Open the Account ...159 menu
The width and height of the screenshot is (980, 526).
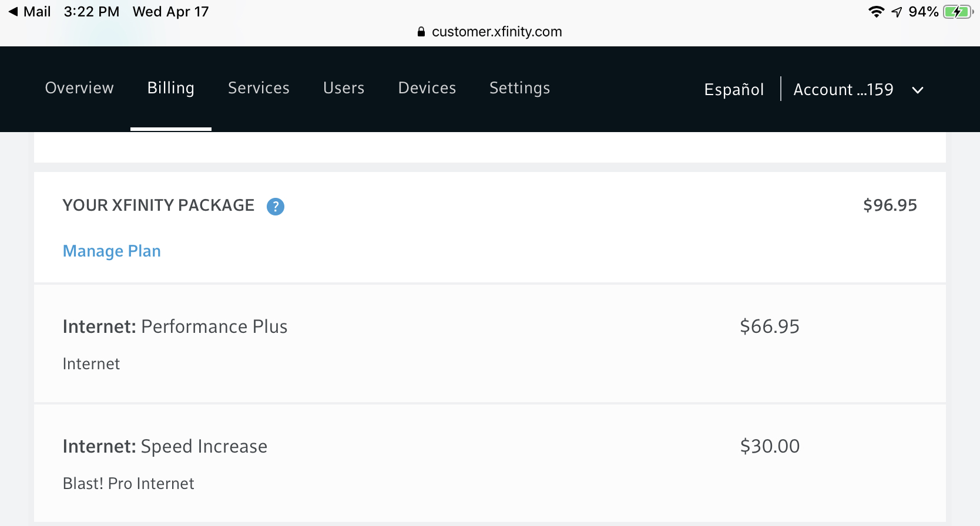(843, 90)
